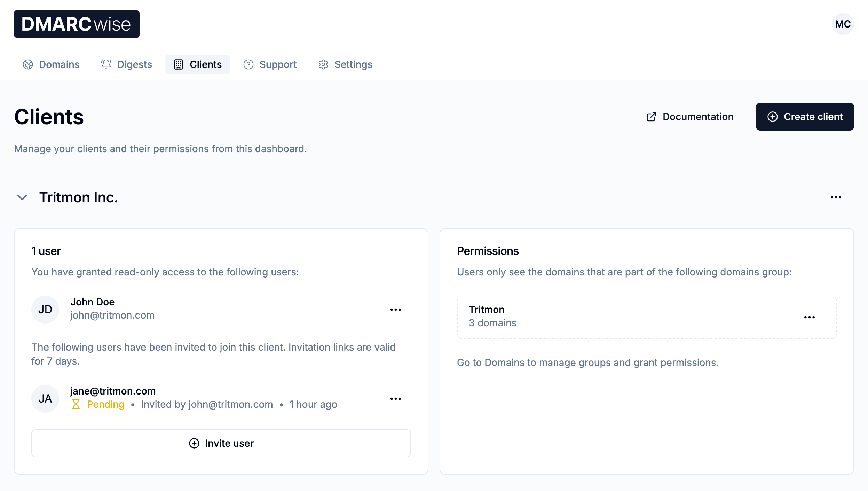The image size is (868, 491).
Task: Select the Clients tab
Action: tap(198, 64)
